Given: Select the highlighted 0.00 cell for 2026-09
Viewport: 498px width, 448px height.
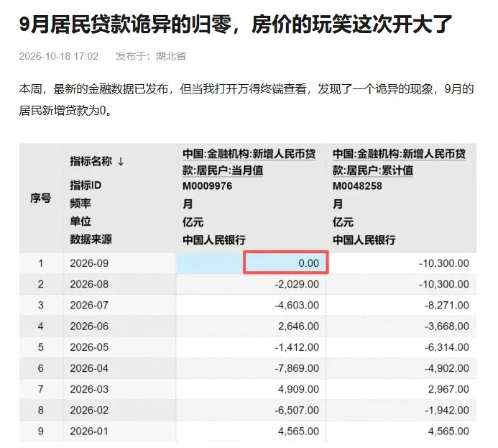Looking at the screenshot, I should (x=286, y=262).
